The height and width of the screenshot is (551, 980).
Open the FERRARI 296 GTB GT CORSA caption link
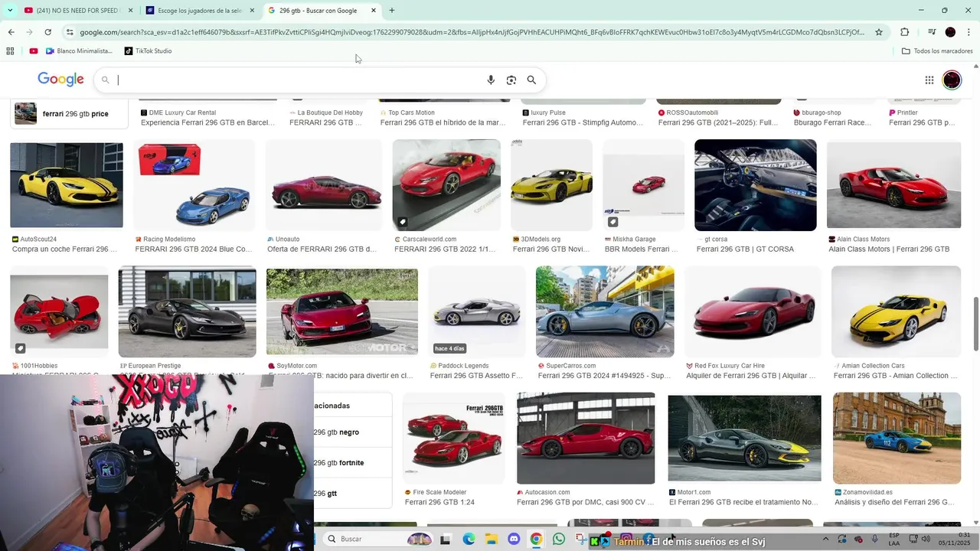745,249
